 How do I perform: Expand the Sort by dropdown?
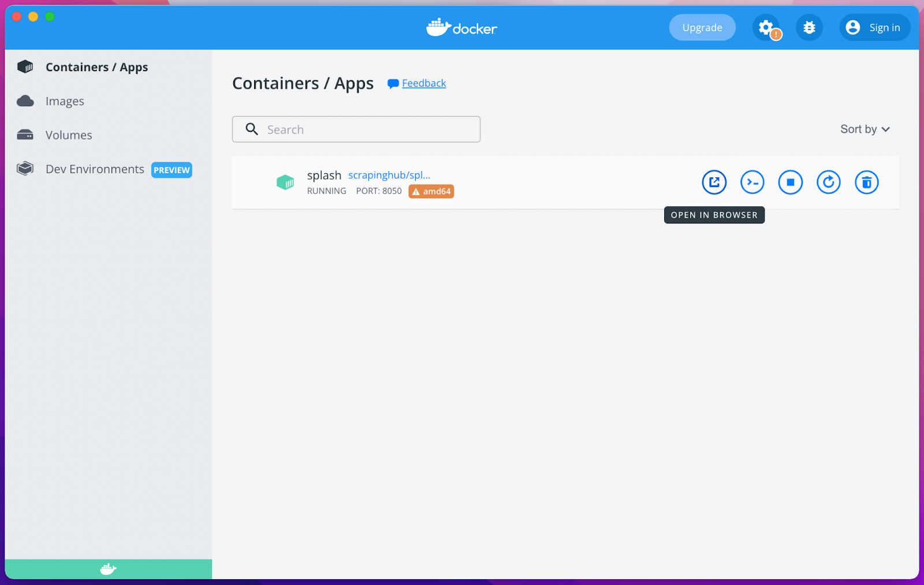pos(865,129)
